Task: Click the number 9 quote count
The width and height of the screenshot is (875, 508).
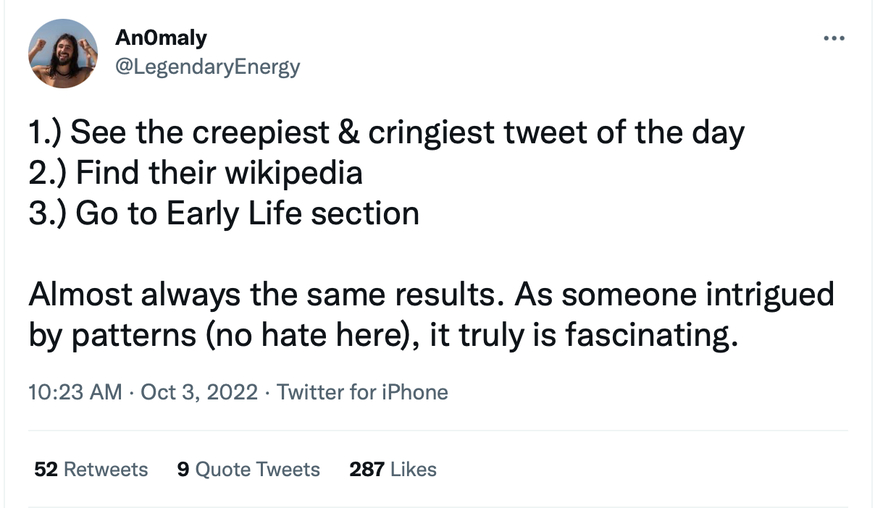Action: pos(183,469)
